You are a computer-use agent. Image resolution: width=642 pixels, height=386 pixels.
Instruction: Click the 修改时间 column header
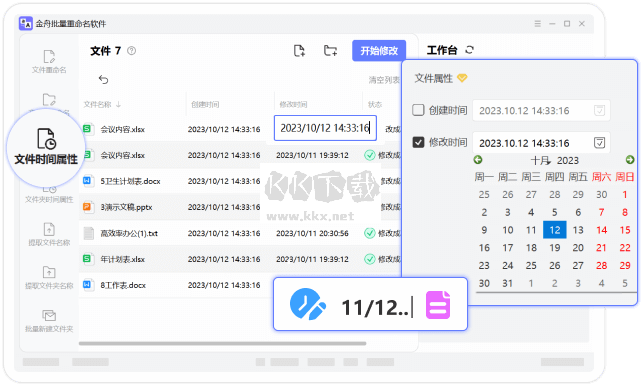pyautogui.click(x=293, y=104)
